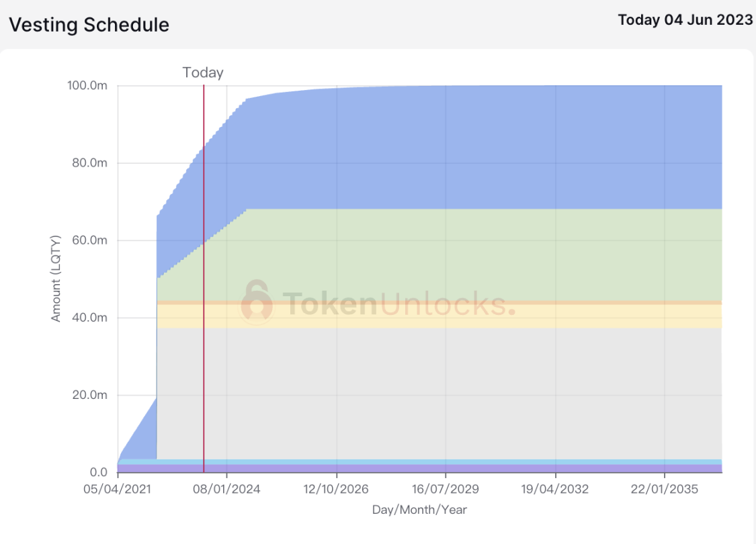This screenshot has height=544, width=756.
Task: Click the large grey band of the chart
Action: pos(439,393)
